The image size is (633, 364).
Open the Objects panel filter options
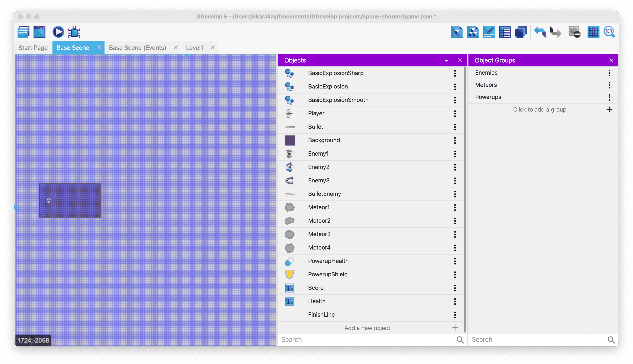(447, 60)
